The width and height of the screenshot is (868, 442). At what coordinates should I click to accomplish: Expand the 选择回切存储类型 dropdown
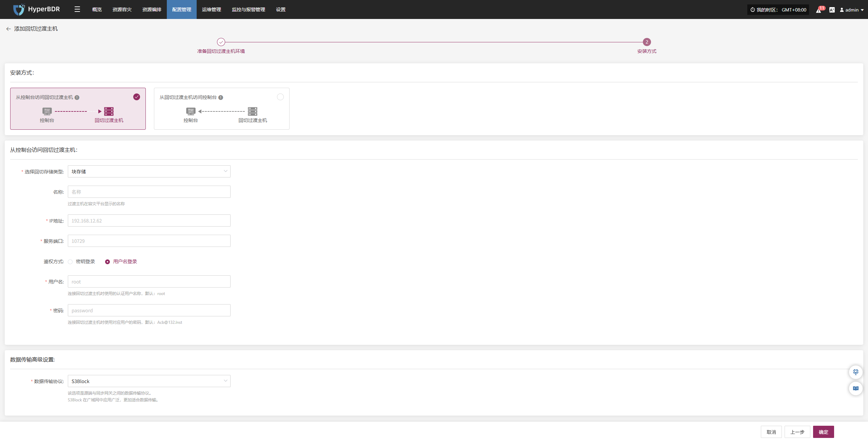coord(149,171)
